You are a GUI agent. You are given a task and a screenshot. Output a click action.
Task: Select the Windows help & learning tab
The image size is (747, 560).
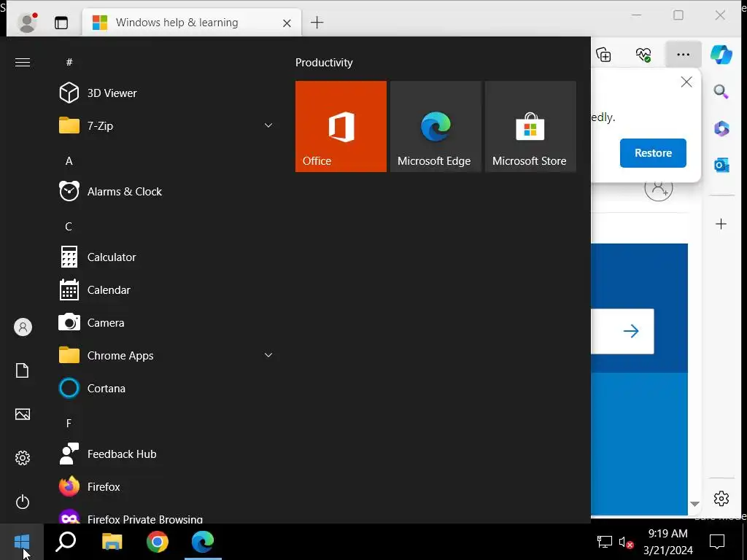click(192, 23)
